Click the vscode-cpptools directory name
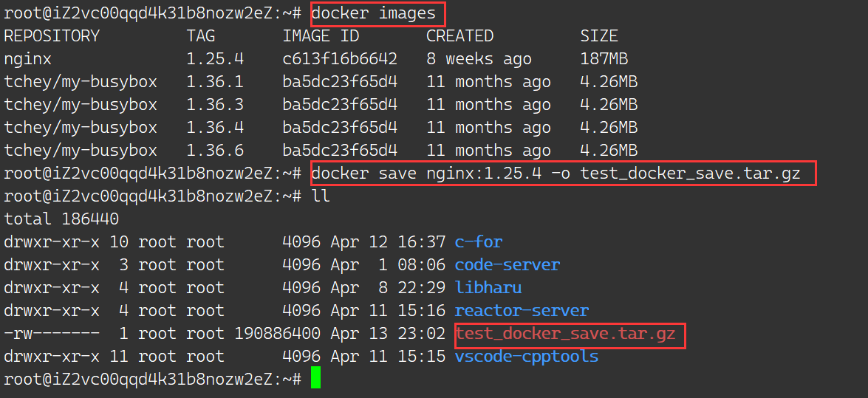The width and height of the screenshot is (868, 398). tap(527, 356)
